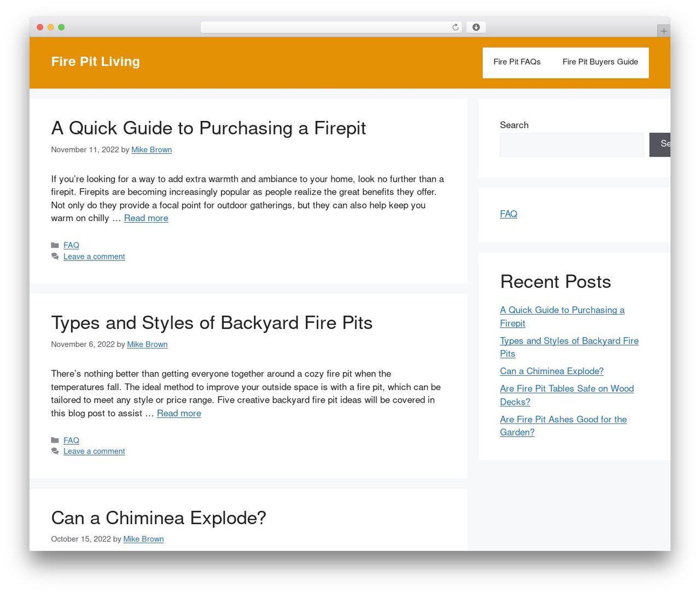Screen dimensions: 700x593
Task: Click the 'Recent Posts' sidebar heading
Action: coord(555,282)
